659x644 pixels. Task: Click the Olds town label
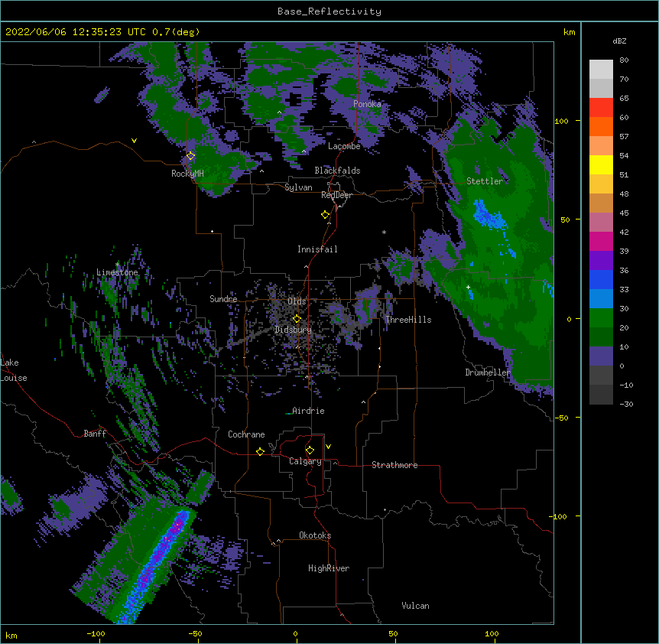coord(297,301)
